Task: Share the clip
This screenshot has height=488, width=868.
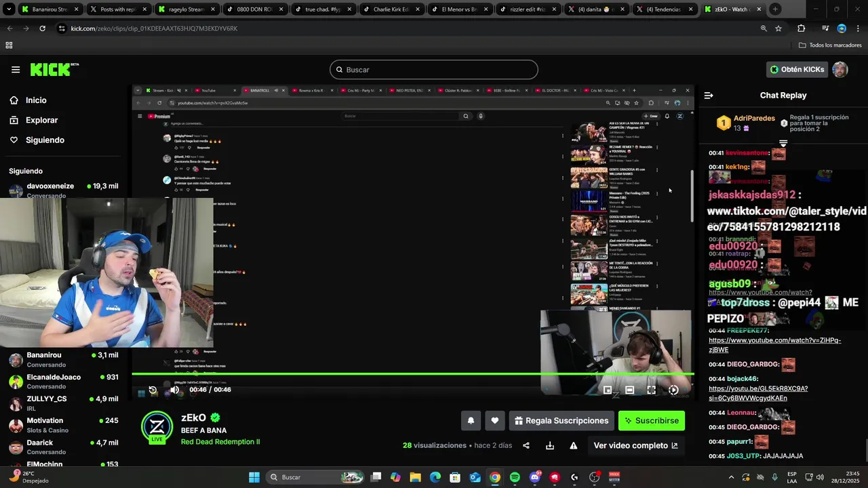Action: pos(526,445)
